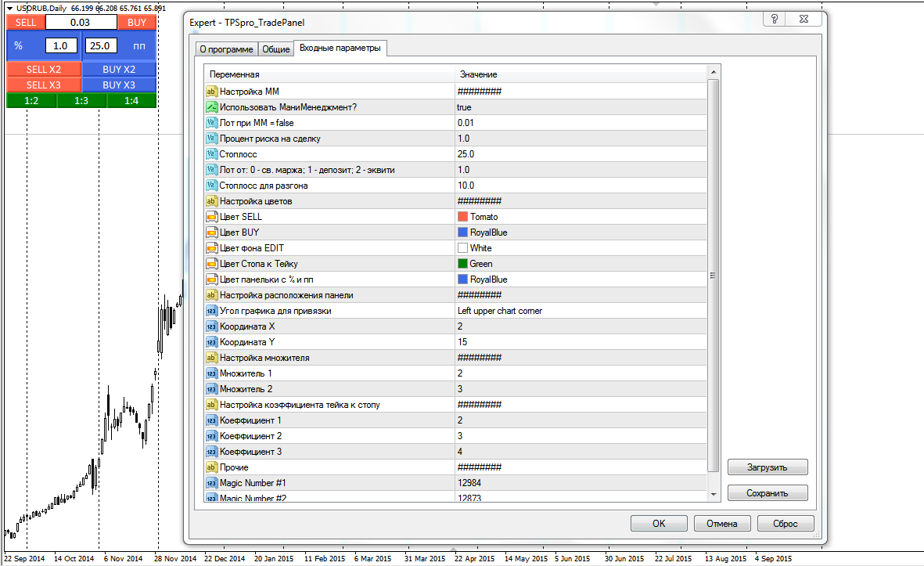Click the integer icon beside Magic Number #1
The width and height of the screenshot is (924, 566).
coord(211,483)
